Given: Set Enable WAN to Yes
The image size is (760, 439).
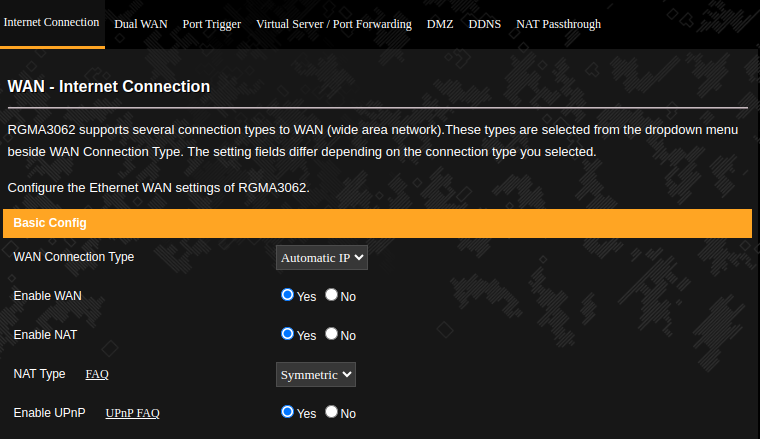Looking at the screenshot, I should click(287, 295).
